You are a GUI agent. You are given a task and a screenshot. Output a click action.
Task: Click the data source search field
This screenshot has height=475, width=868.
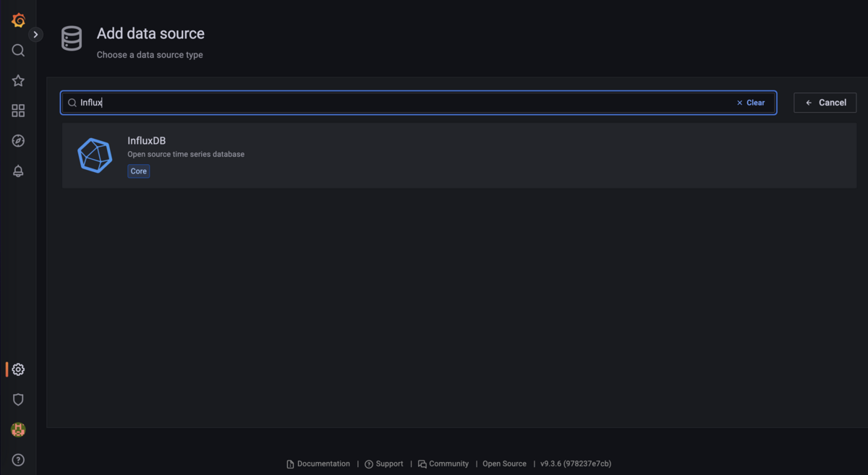tap(418, 103)
